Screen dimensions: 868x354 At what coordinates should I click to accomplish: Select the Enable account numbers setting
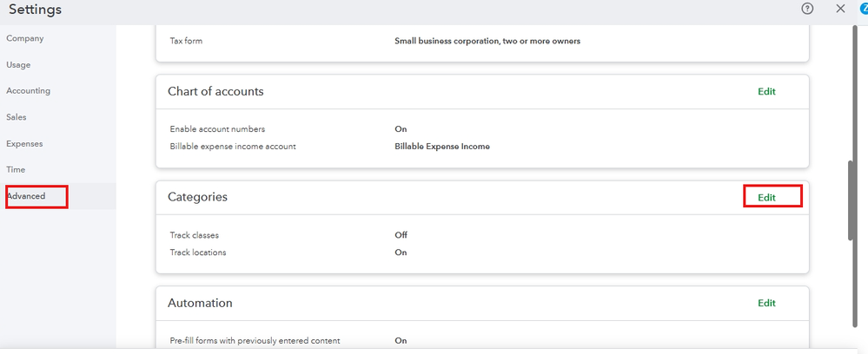pyautogui.click(x=217, y=129)
